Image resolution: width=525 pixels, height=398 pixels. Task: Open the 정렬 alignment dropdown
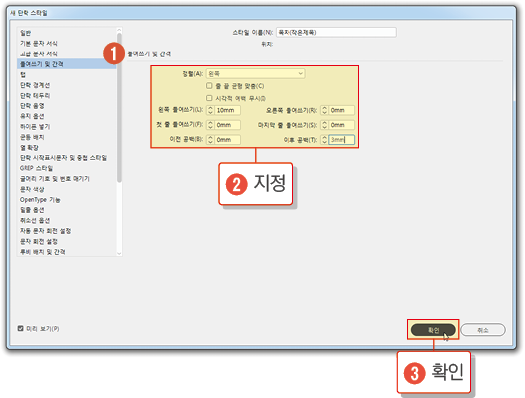[255, 73]
